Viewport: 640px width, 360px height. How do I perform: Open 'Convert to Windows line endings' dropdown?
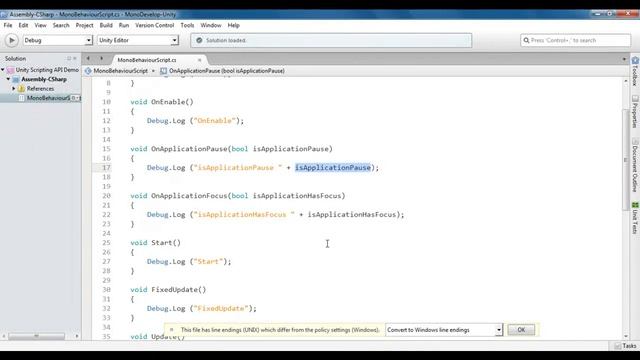pyautogui.click(x=444, y=330)
